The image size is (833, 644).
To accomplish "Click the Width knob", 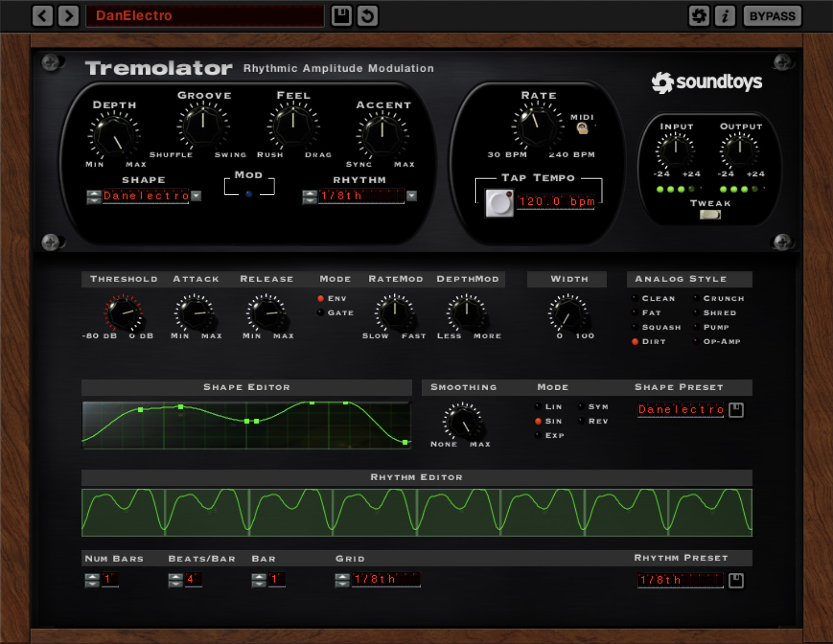I will pyautogui.click(x=568, y=313).
